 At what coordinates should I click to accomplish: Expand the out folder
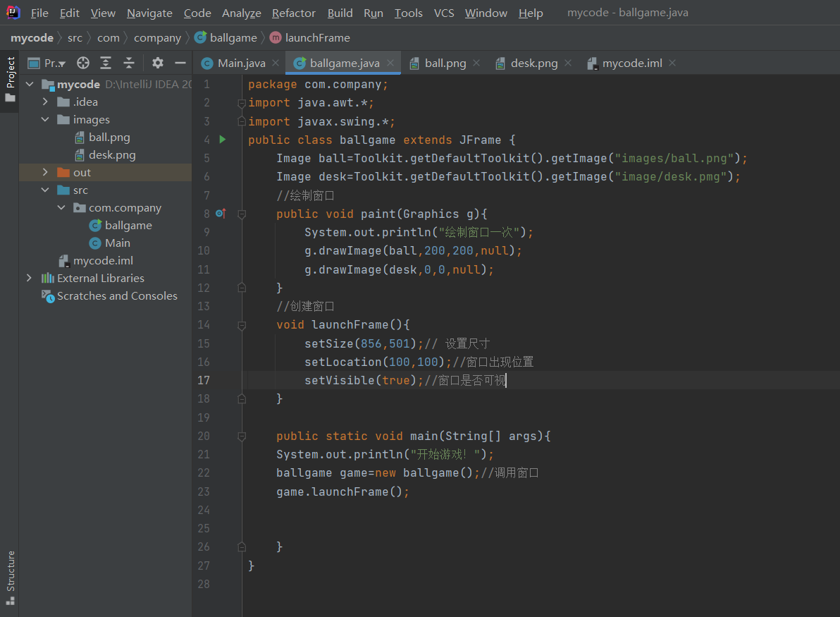click(46, 172)
